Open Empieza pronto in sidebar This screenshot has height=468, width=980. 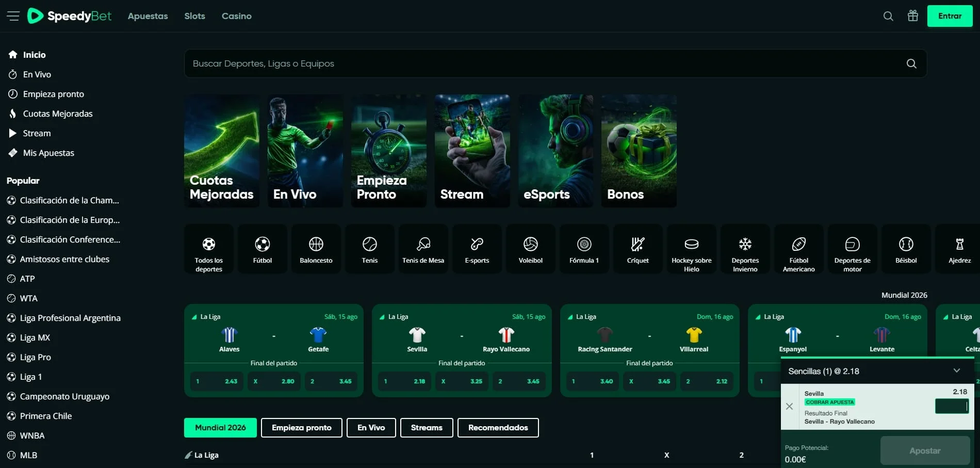[46, 94]
